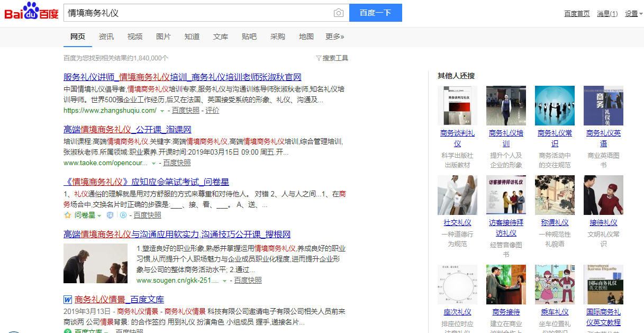
Task: Expand arrow next to 问卷星 source
Action: click(x=99, y=215)
